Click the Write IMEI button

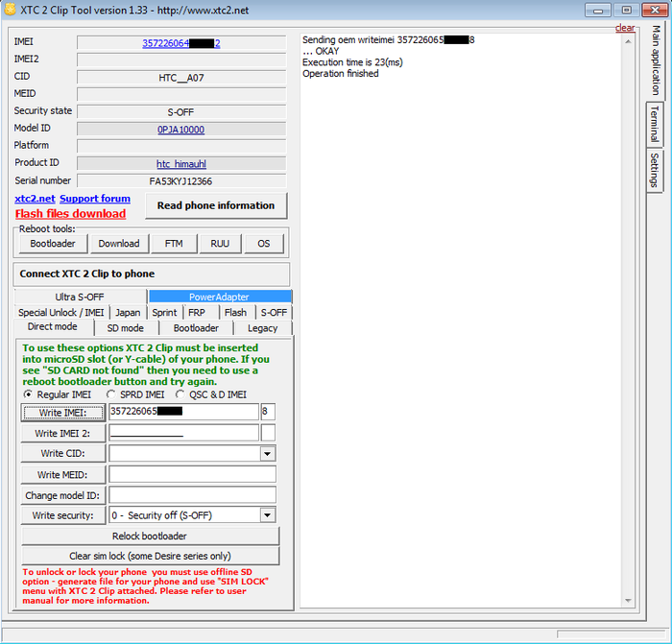(62, 413)
